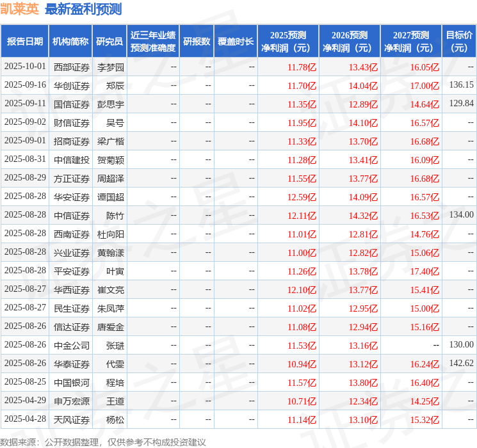This screenshot has height=448, width=477.
Task: Click 2025 forecast 12.59亿
Action: coord(302,197)
